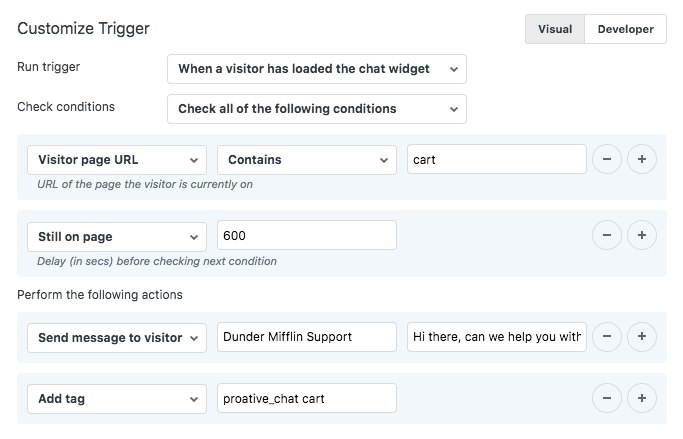Image resolution: width=683 pixels, height=439 pixels.
Task: Add a condition after Still on page
Action: coord(641,236)
